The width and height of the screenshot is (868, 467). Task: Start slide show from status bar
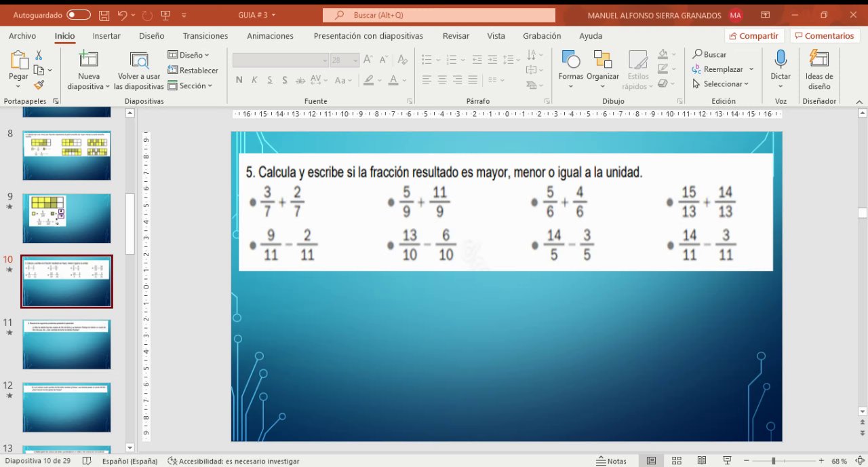point(727,461)
